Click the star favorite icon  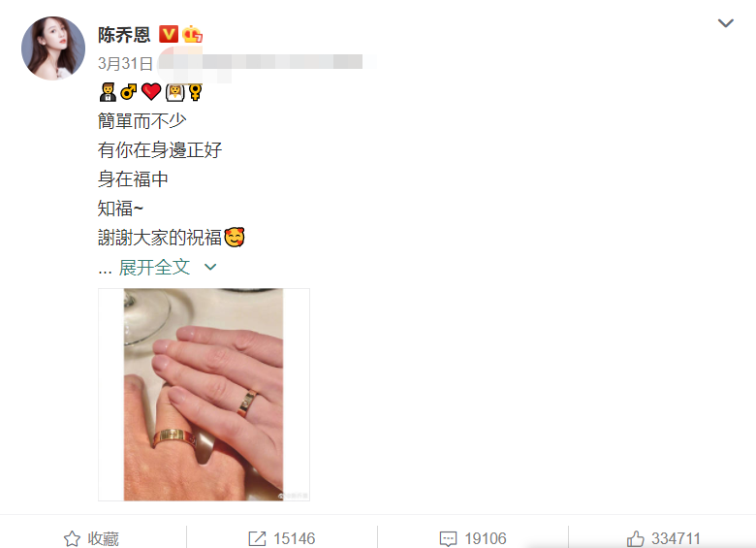tap(73, 538)
